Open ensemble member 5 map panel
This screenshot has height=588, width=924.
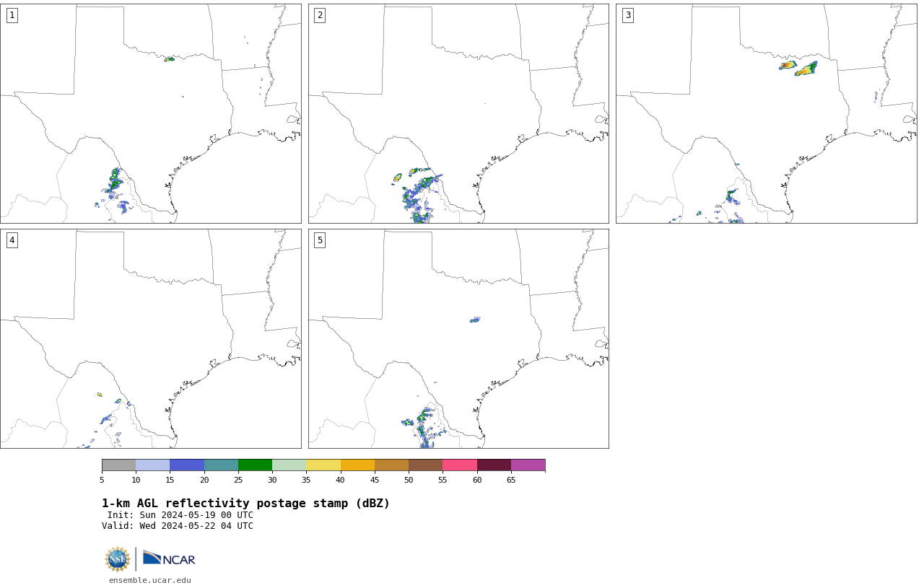point(458,338)
